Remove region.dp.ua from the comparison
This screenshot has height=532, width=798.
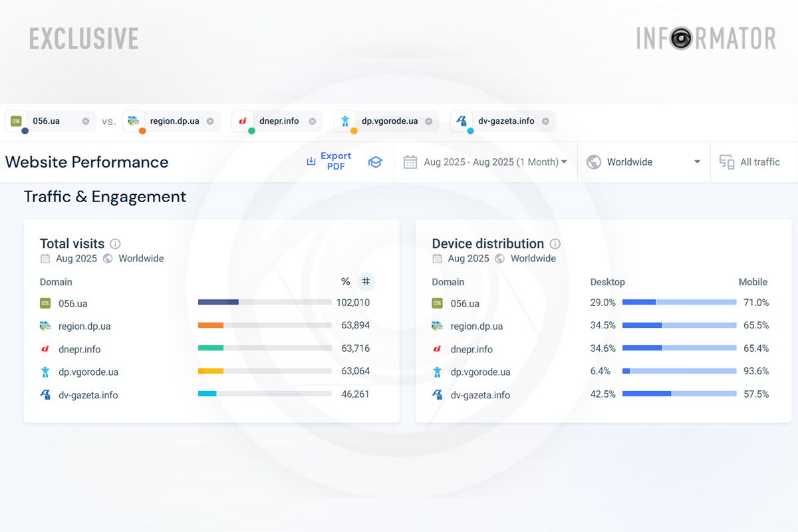click(x=210, y=121)
